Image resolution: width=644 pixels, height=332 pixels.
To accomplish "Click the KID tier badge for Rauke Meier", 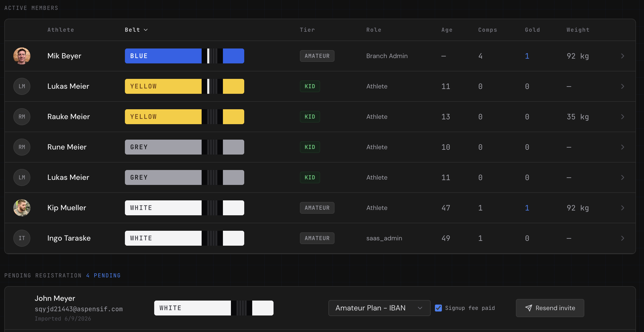I will pos(310,117).
